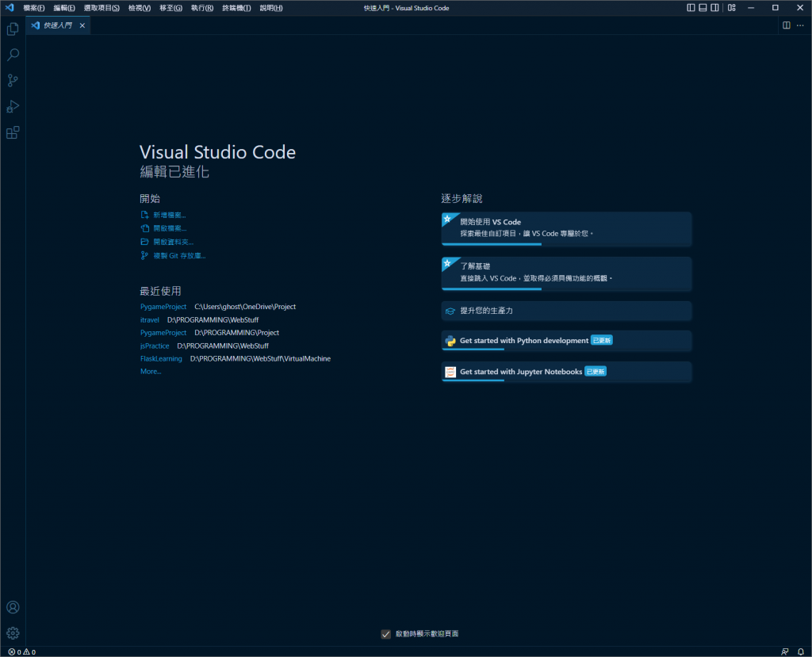Open recent jsPractice project

[155, 346]
